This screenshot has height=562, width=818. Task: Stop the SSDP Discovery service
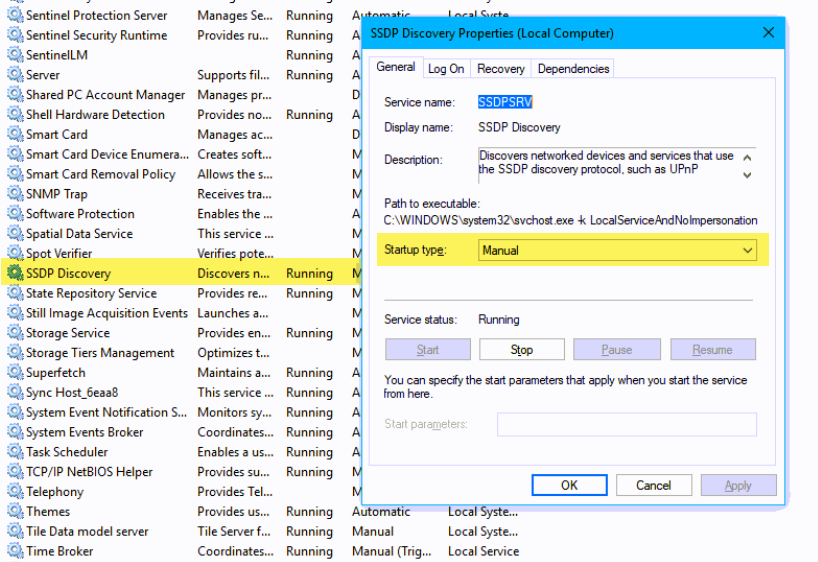coord(522,350)
